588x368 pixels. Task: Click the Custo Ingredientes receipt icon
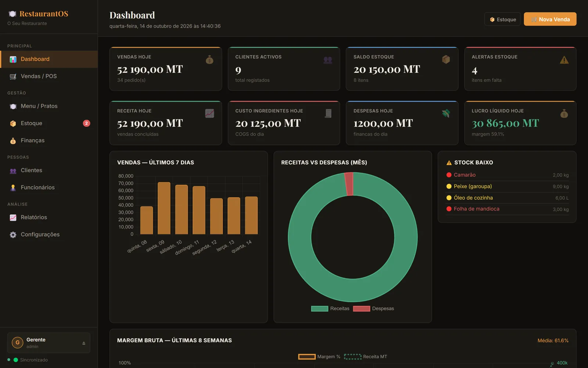point(328,113)
